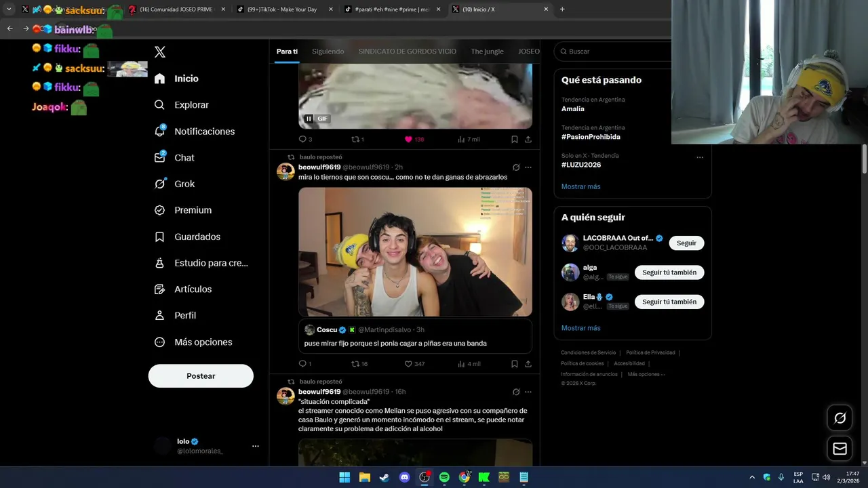Repost the GIF post with 1 repost

pos(357,139)
